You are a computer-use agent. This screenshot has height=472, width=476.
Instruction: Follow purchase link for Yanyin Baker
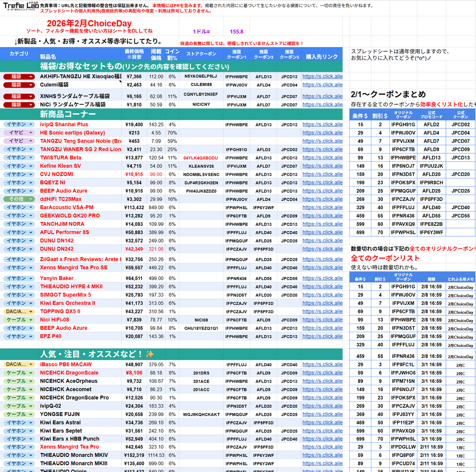[x=322, y=278]
